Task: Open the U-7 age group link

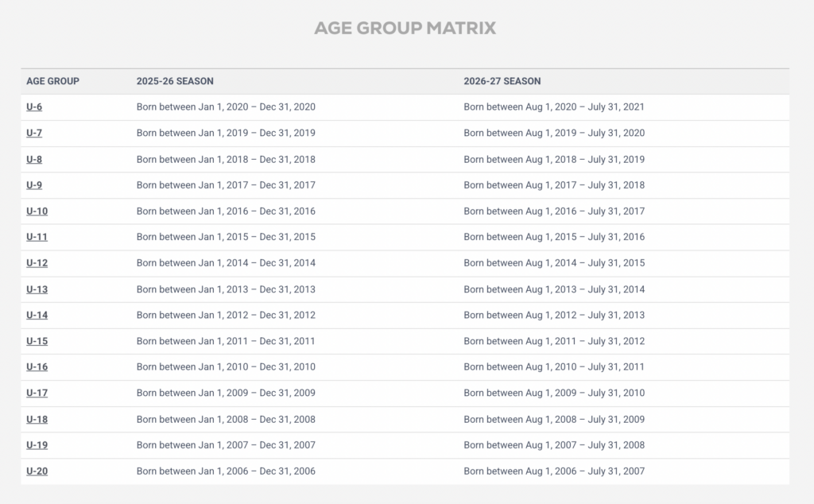Action: (x=34, y=133)
